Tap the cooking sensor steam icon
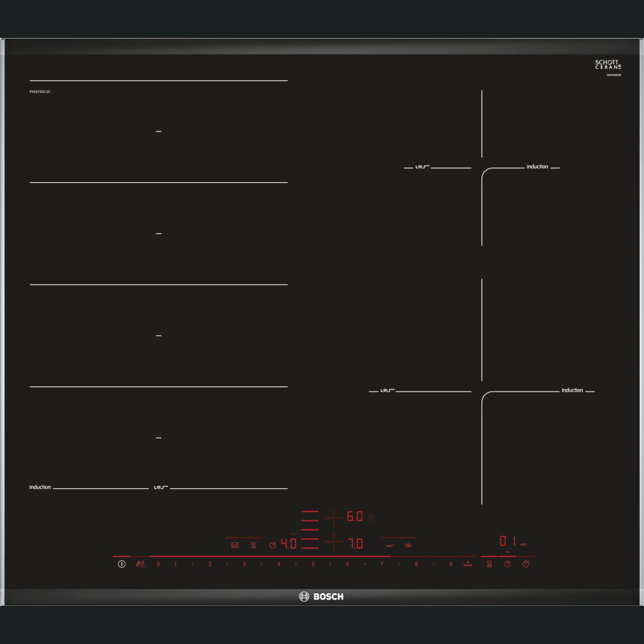Screen dimensions: 644x644 tap(408, 545)
